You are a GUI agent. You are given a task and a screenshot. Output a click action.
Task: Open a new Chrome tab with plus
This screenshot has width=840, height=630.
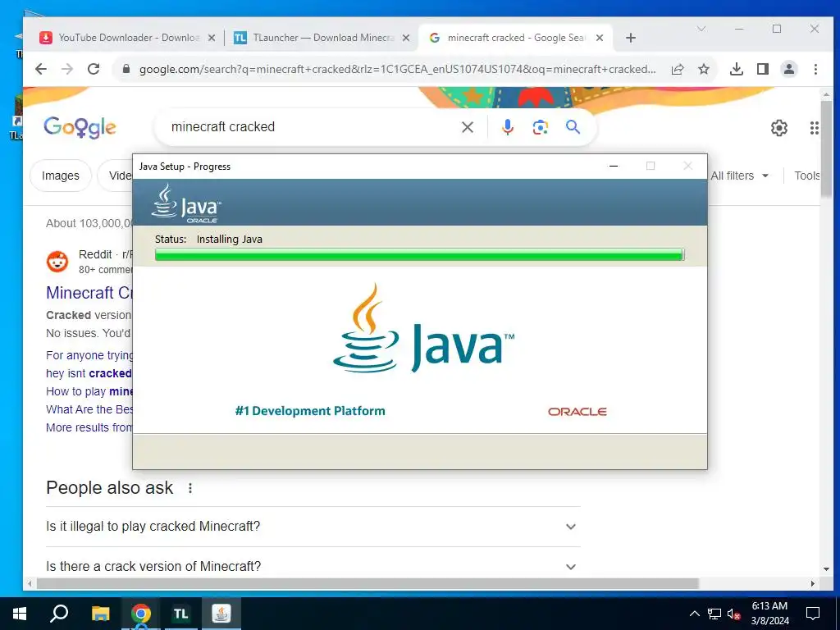coord(631,38)
